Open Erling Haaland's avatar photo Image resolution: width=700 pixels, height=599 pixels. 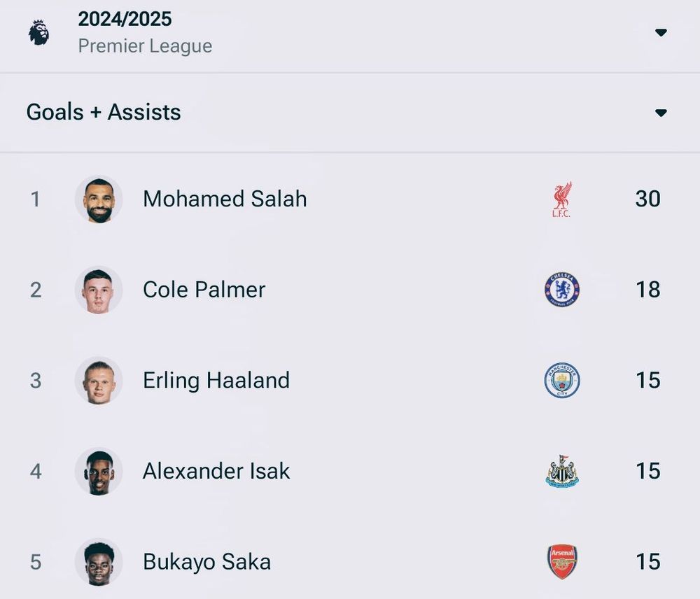[99, 381]
